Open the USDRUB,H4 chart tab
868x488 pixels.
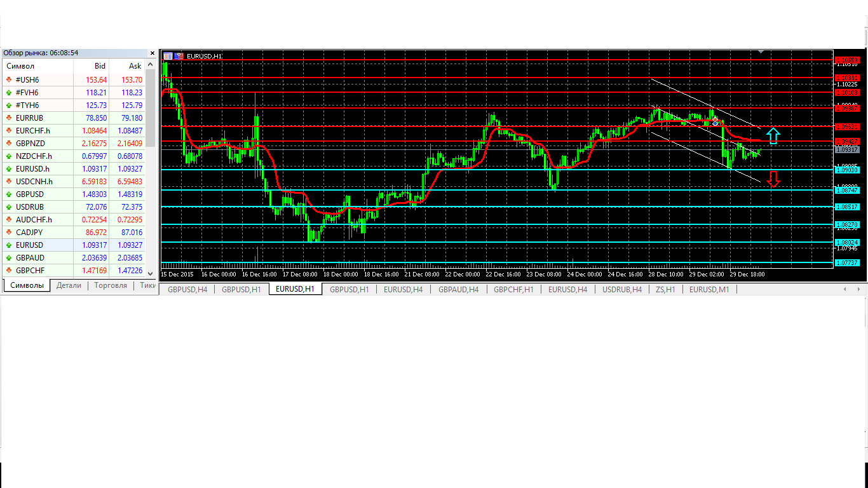coord(621,289)
